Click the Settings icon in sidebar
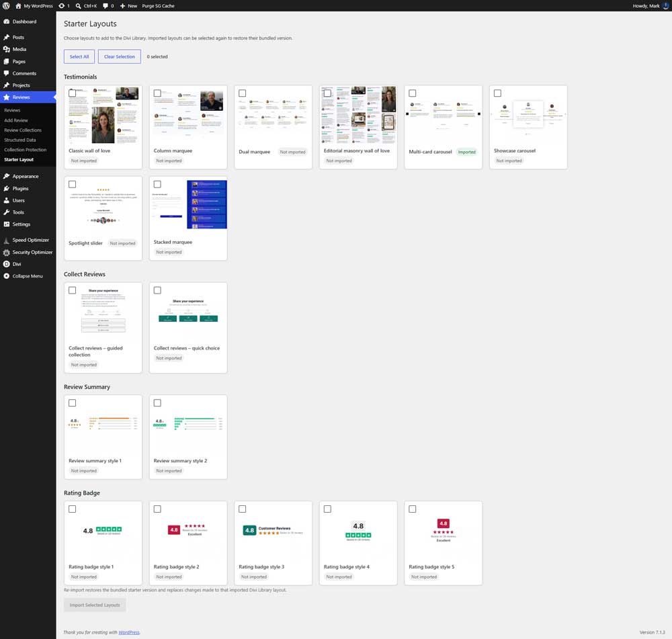Image resolution: width=672 pixels, height=639 pixels. pos(7,224)
